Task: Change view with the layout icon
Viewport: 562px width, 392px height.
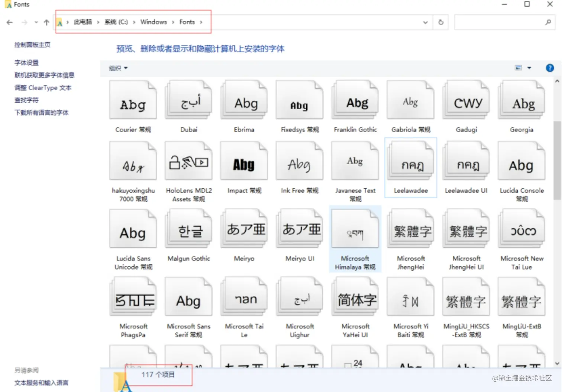Action: [x=519, y=68]
